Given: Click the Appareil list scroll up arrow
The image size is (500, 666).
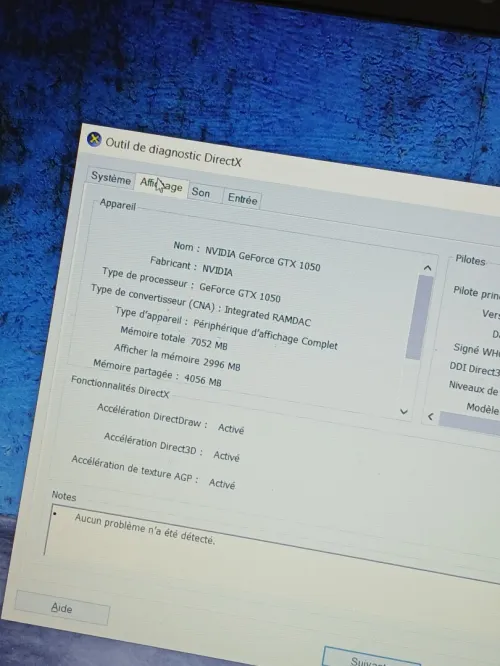Looking at the screenshot, I should [427, 268].
